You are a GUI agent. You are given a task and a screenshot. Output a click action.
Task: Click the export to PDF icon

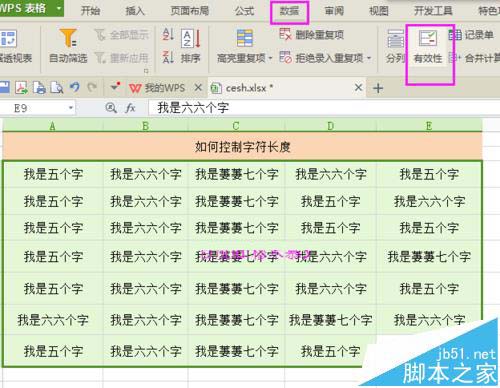coord(21,88)
